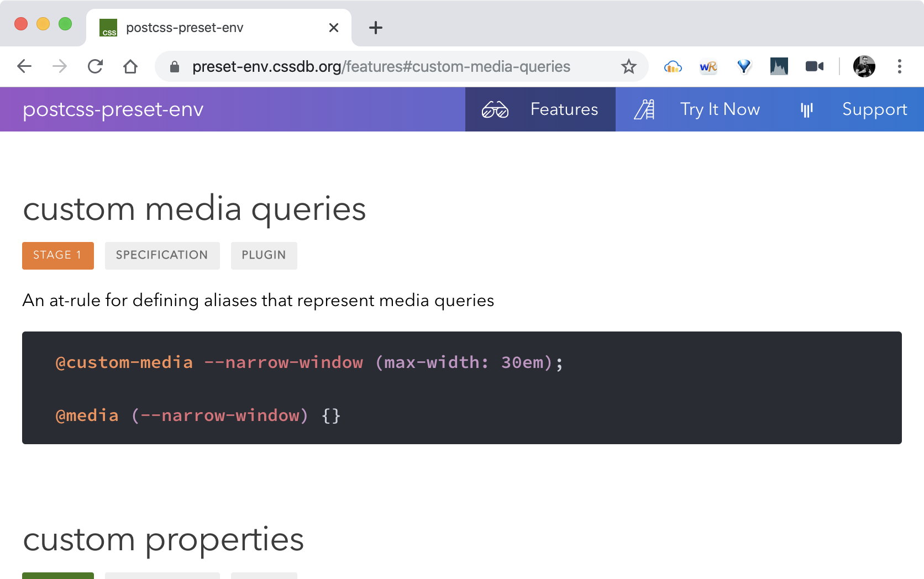Image resolution: width=924 pixels, height=579 pixels.
Task: Open the PLUGIN link for custom media
Action: click(x=264, y=256)
